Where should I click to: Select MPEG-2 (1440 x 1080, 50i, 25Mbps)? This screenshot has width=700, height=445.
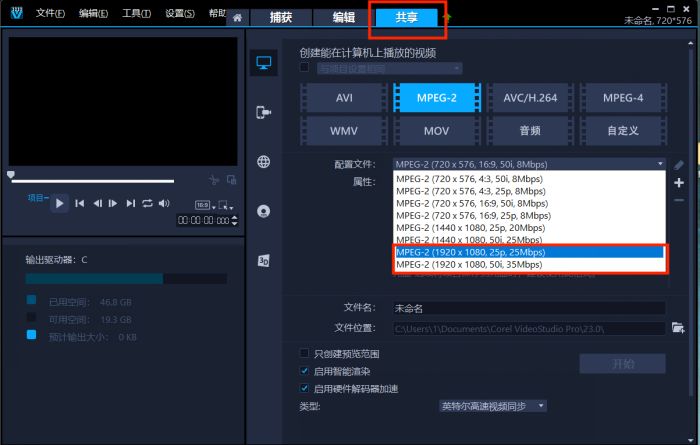529,240
